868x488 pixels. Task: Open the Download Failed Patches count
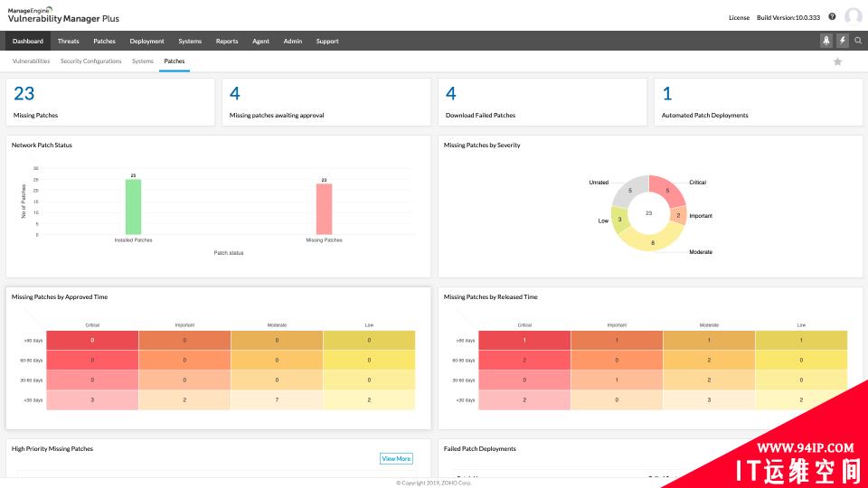click(450, 93)
